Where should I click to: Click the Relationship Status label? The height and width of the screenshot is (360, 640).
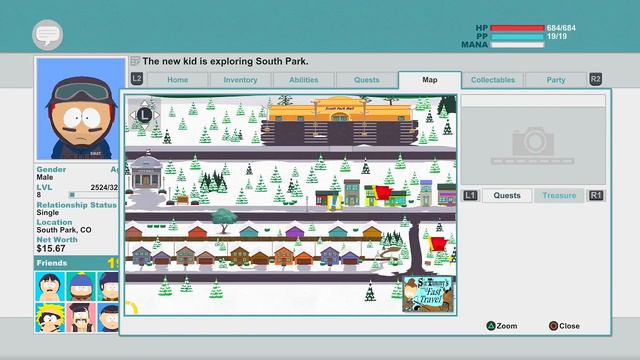pyautogui.click(x=76, y=205)
